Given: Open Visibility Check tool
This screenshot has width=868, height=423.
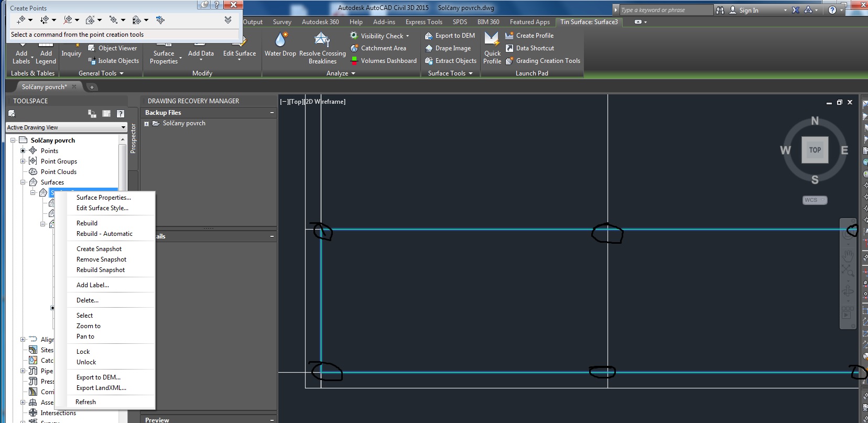Looking at the screenshot, I should [379, 36].
